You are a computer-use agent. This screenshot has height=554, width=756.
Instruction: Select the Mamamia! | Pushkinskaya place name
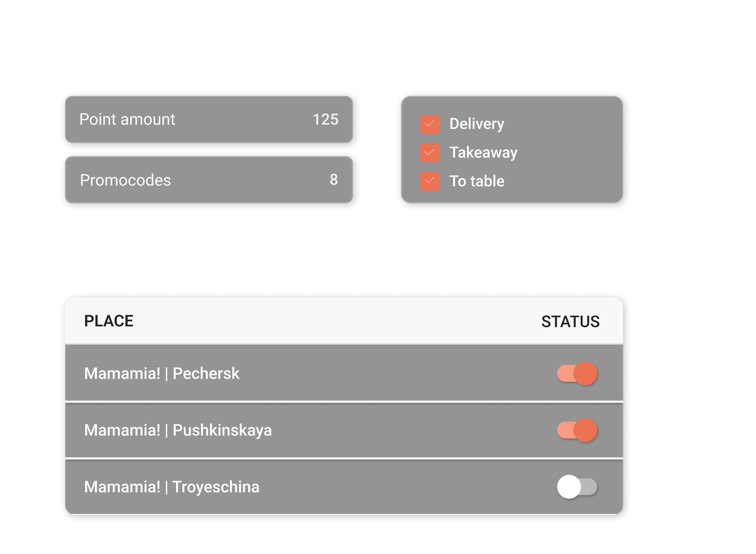tap(178, 430)
